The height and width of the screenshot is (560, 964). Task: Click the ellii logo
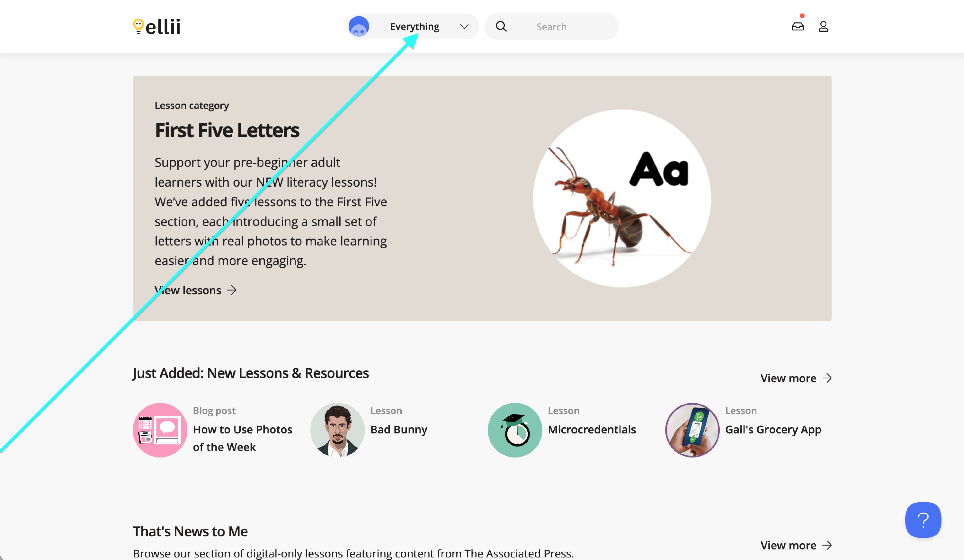[x=156, y=26]
